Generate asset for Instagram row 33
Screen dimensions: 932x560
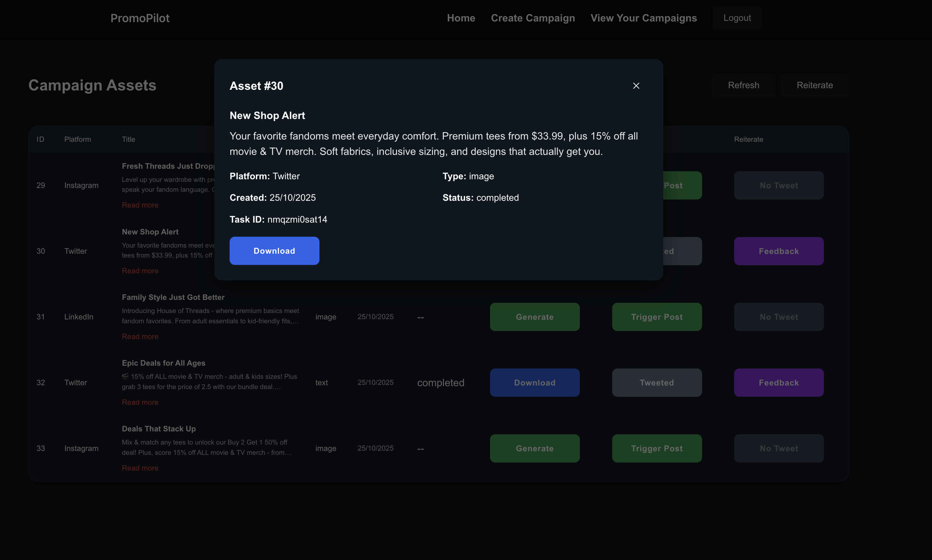(534, 448)
